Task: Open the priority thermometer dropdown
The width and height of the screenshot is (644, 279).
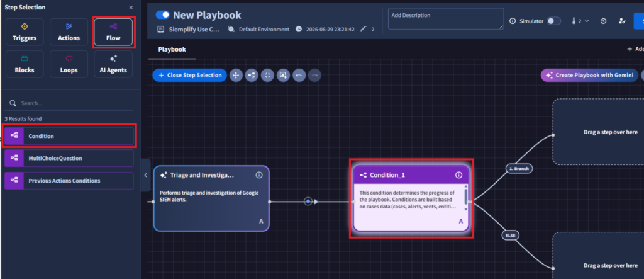Action: point(580,21)
